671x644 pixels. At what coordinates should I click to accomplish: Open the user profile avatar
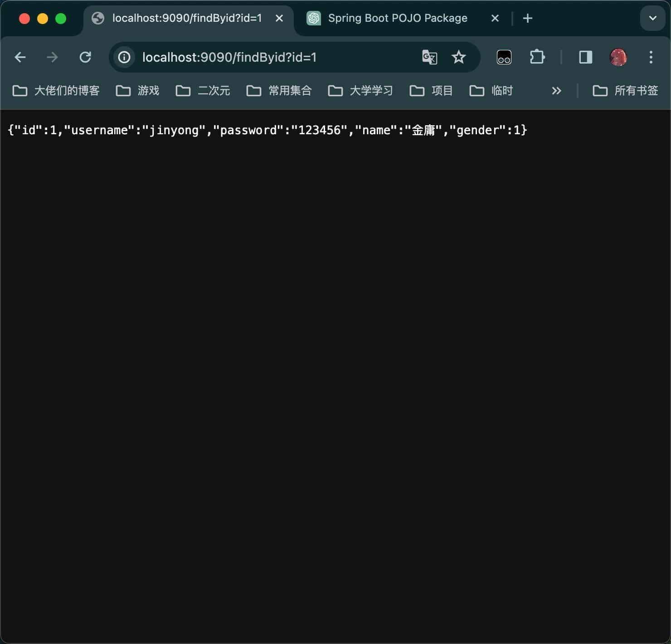pyautogui.click(x=618, y=57)
